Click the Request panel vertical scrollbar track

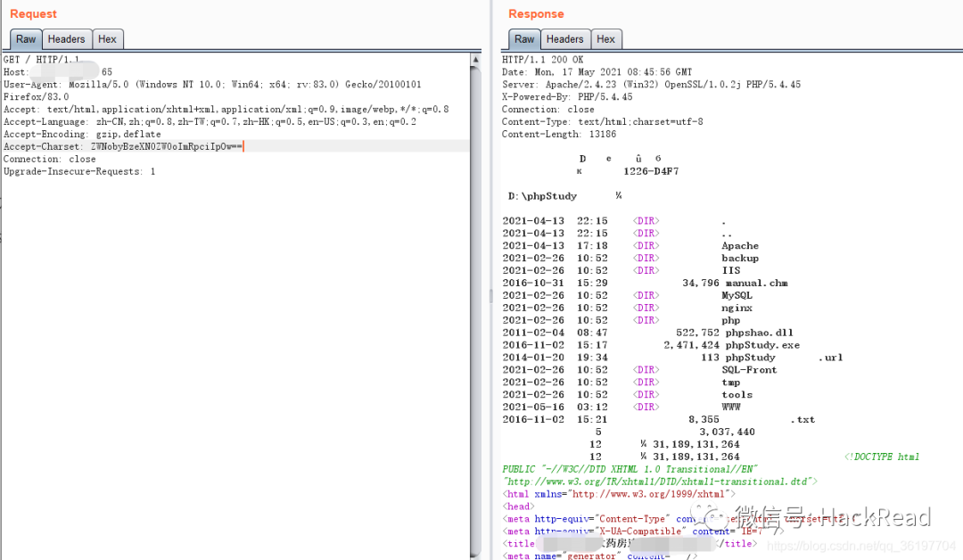(x=475, y=312)
